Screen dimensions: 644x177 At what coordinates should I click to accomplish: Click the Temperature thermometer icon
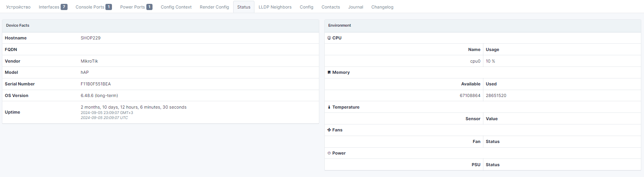[x=329, y=107]
